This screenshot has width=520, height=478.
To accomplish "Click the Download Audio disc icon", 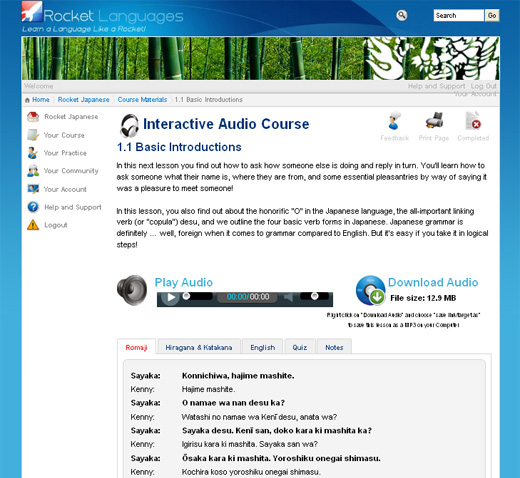I will tap(370, 290).
